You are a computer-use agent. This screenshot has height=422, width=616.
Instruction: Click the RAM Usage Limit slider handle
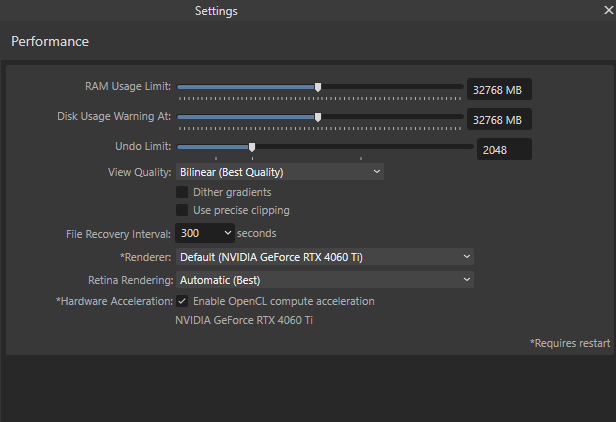[x=318, y=87]
